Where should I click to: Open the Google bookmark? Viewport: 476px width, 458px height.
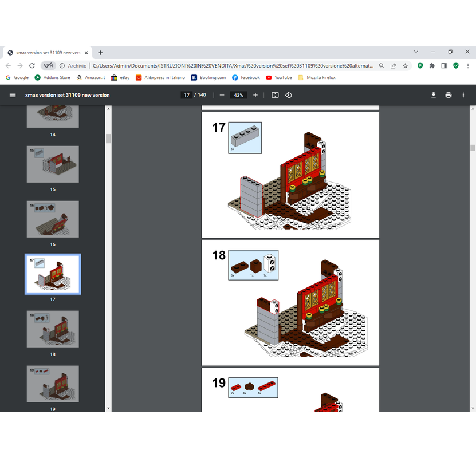(17, 78)
